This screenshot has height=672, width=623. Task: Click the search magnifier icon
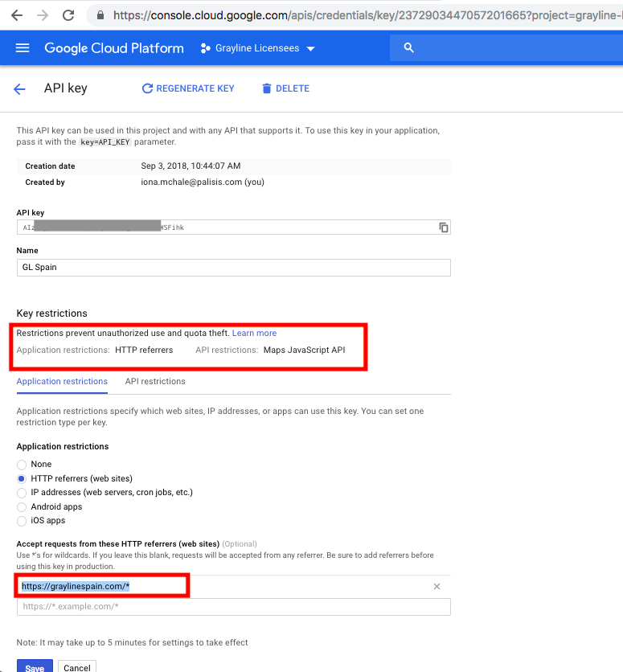pyautogui.click(x=408, y=47)
